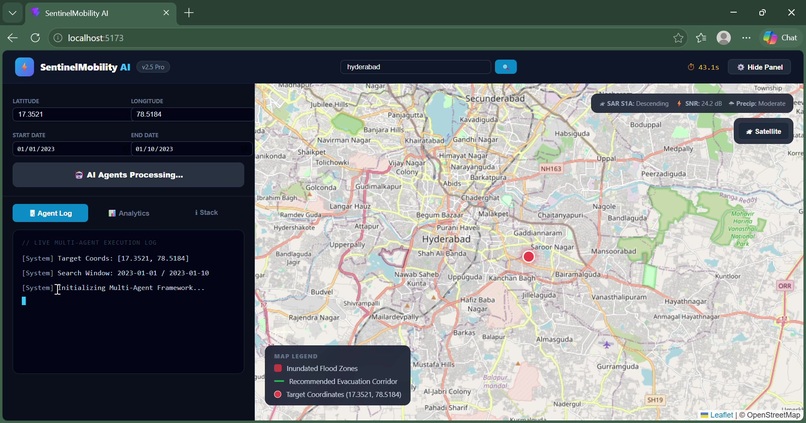The width and height of the screenshot is (806, 423).
Task: Click the Initializing Multi-Agent Framework log line
Action: pos(113,288)
